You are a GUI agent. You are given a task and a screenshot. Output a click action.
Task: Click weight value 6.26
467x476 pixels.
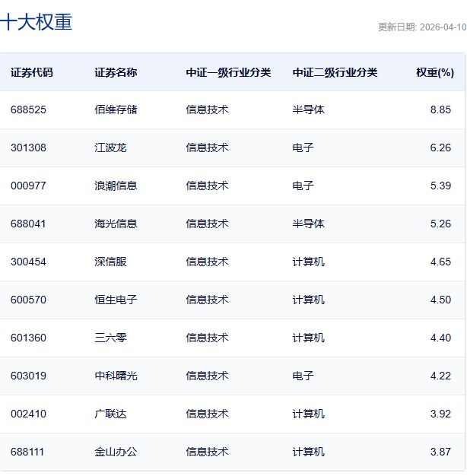440,148
